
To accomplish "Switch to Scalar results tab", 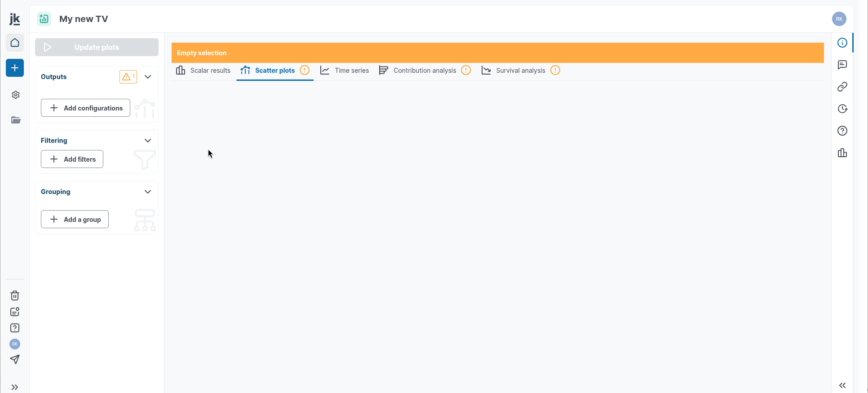I will [x=203, y=71].
